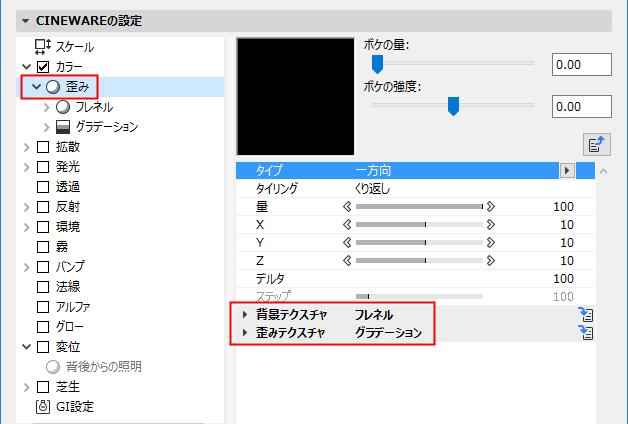Click the 量 slider bar

pyautogui.click(x=419, y=207)
